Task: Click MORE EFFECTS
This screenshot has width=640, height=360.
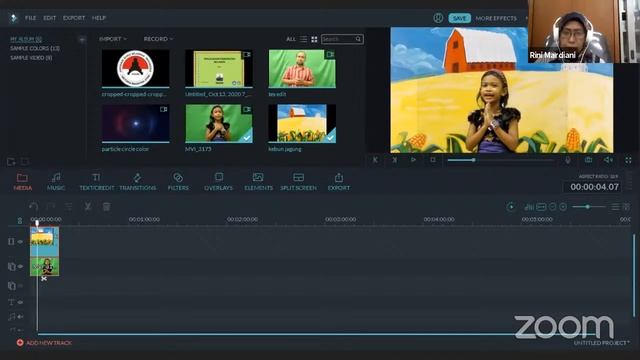Action: (496, 18)
